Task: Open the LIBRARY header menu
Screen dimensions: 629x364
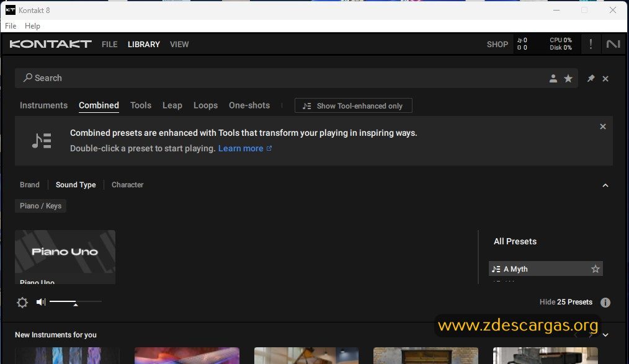Action: point(144,44)
